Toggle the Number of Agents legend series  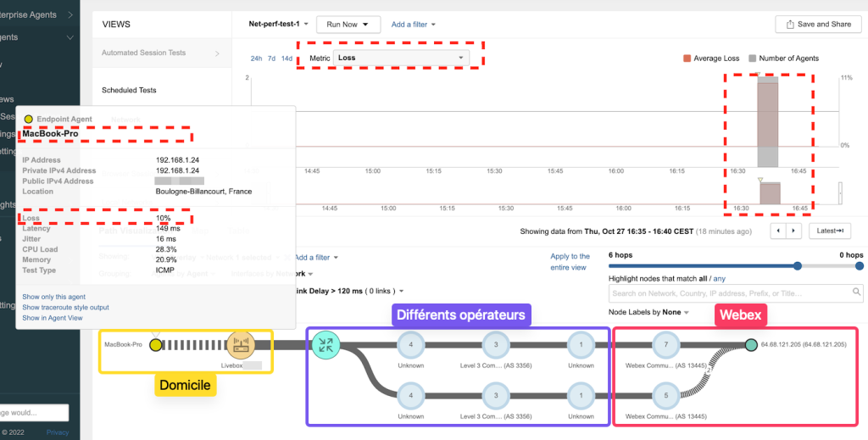[783, 58]
